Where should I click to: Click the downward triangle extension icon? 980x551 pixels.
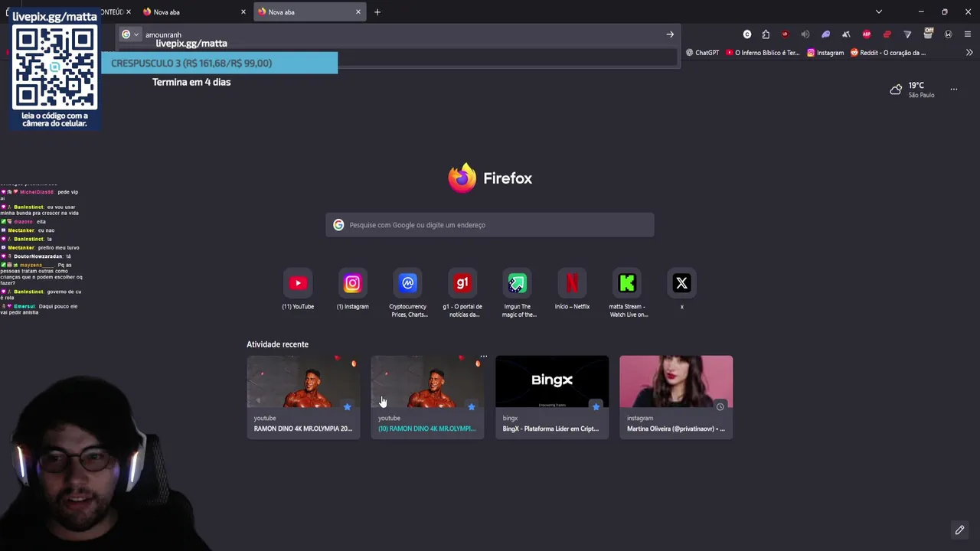click(x=907, y=34)
